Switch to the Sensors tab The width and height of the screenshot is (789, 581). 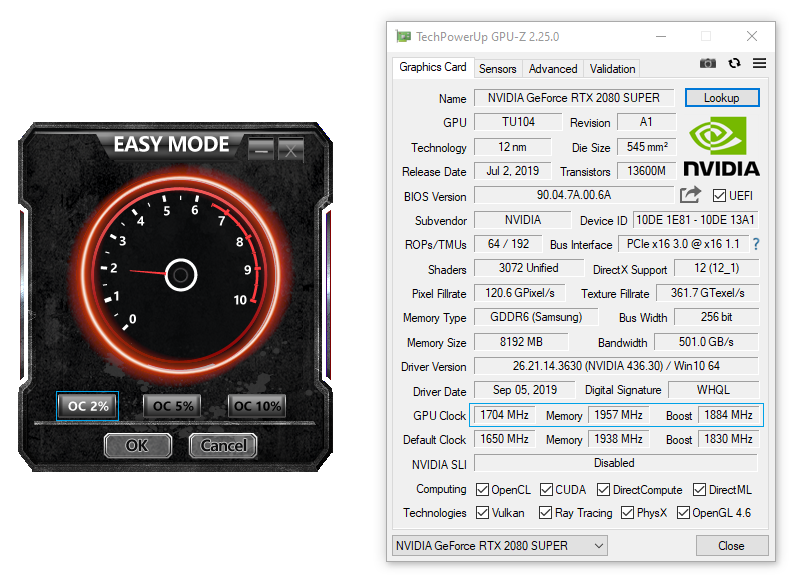coord(498,68)
